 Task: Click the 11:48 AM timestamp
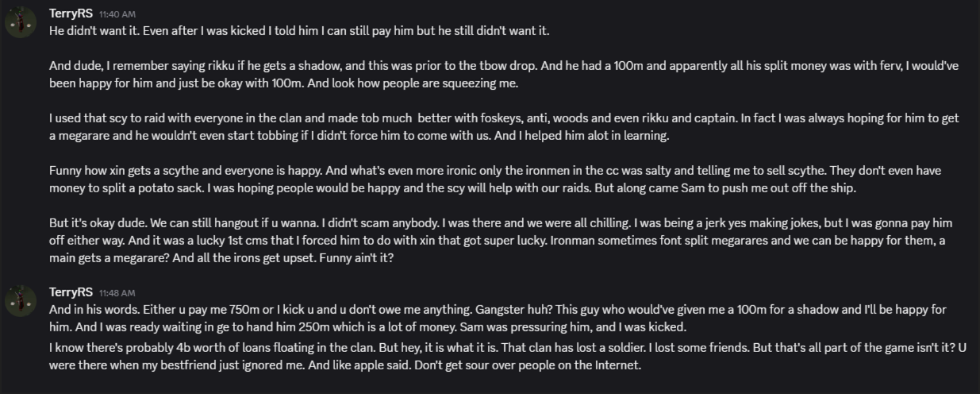click(117, 293)
